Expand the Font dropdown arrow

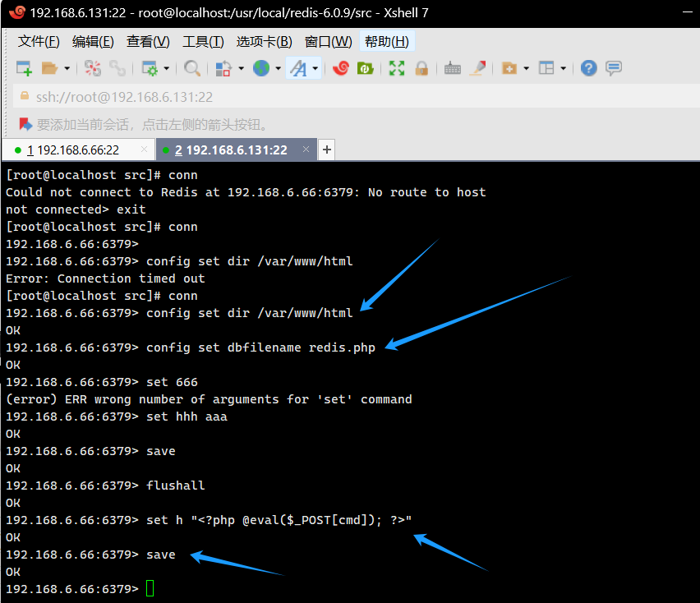click(x=315, y=68)
